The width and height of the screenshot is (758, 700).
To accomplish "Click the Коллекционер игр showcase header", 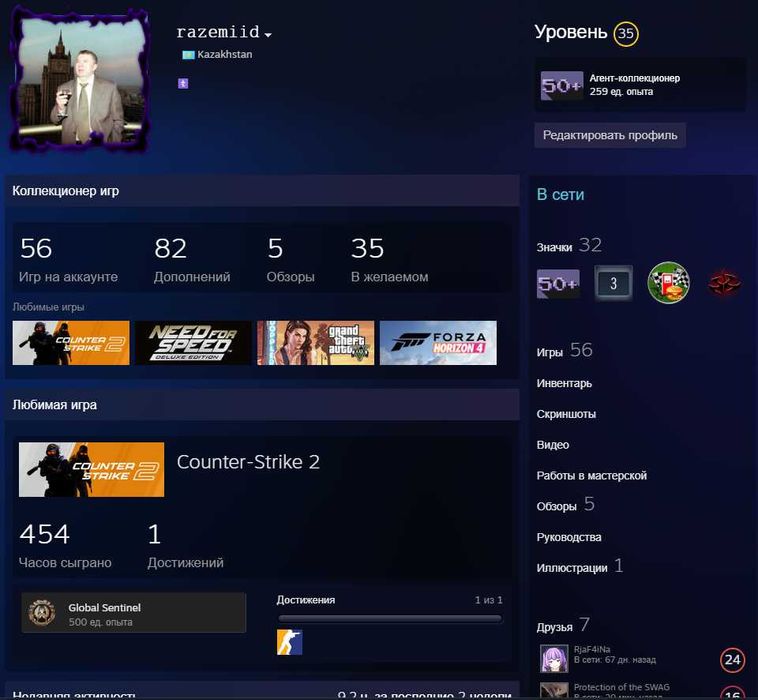I will point(262,191).
